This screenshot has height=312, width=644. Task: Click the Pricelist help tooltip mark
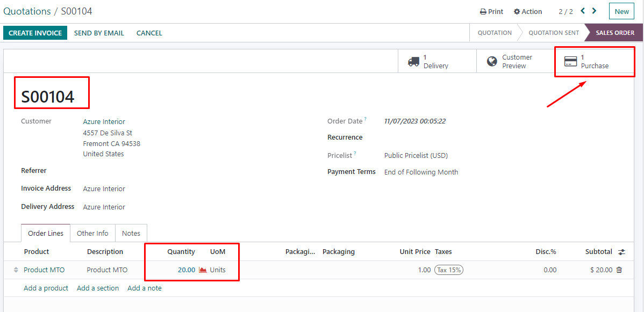[x=355, y=154]
